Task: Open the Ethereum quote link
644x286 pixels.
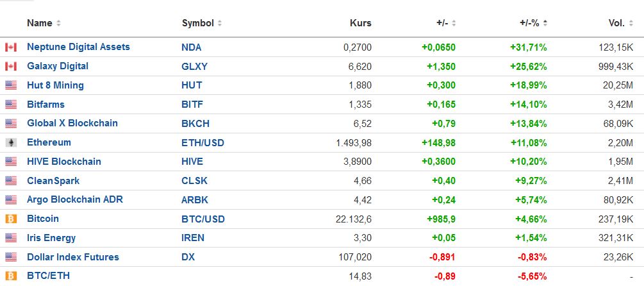Action: point(49,142)
